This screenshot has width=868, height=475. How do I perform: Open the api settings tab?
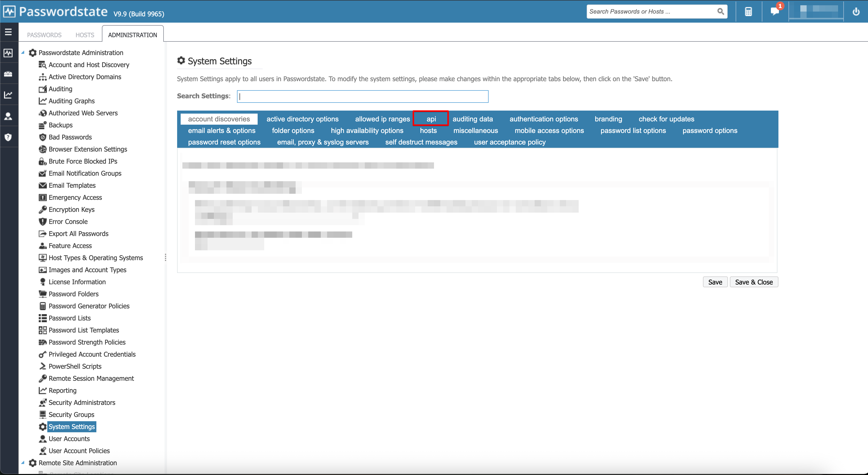coord(431,118)
